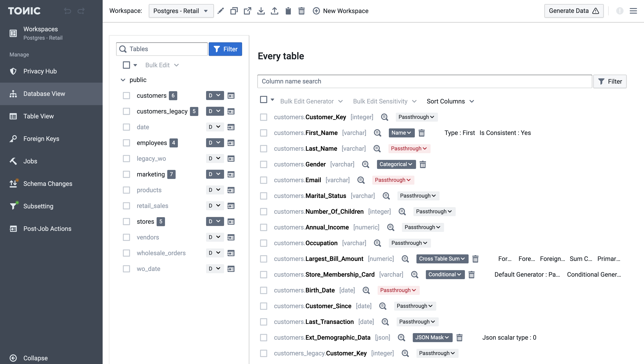The width and height of the screenshot is (644, 364).
Task: Open Schema Changes from the sidebar
Action: click(48, 183)
